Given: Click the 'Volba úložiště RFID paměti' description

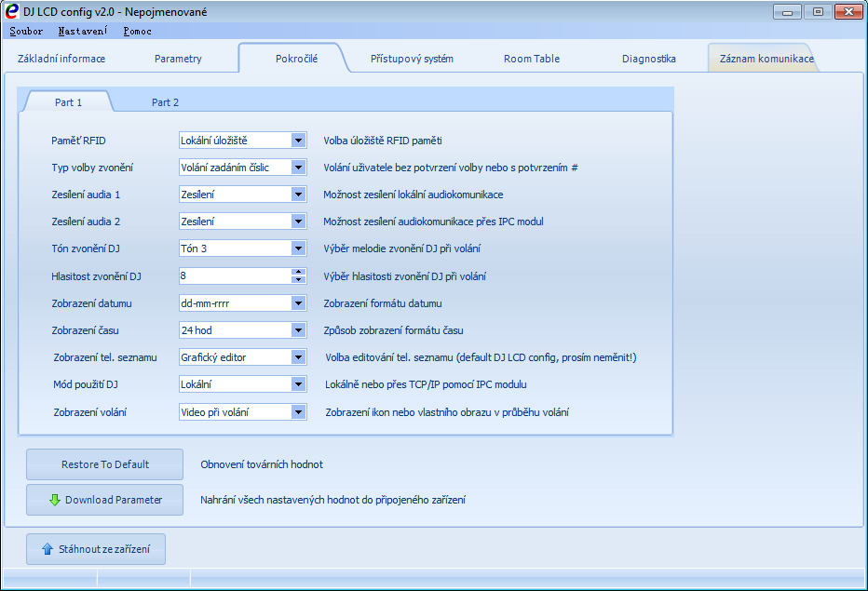Looking at the screenshot, I should (x=383, y=141).
